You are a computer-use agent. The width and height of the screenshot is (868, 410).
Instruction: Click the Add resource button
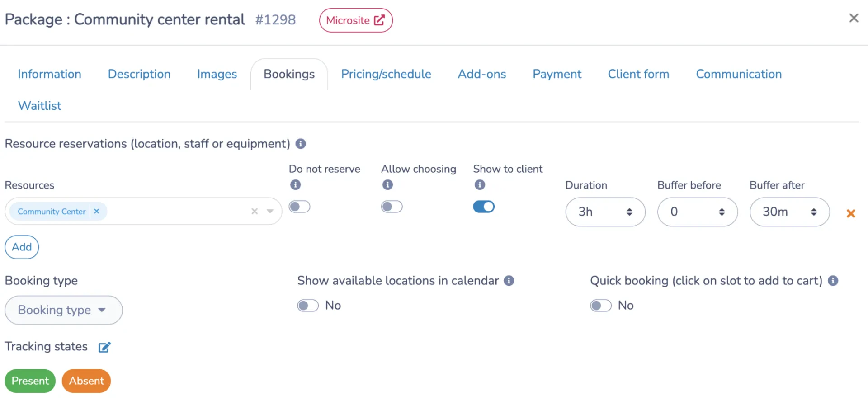(x=22, y=247)
